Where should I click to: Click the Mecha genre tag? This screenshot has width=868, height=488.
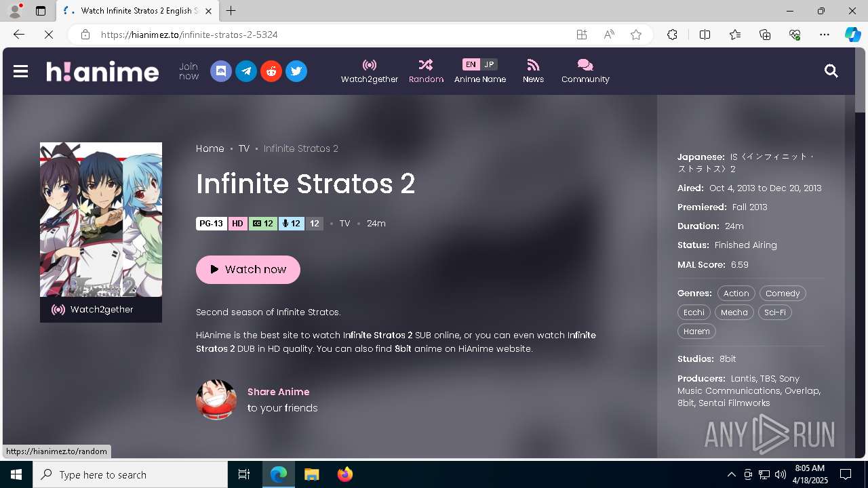pos(734,312)
